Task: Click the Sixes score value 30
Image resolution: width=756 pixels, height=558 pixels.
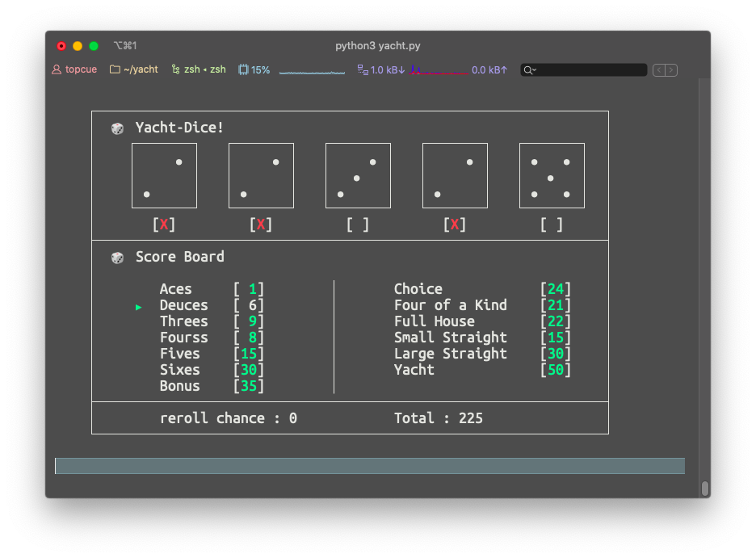Action: (249, 370)
